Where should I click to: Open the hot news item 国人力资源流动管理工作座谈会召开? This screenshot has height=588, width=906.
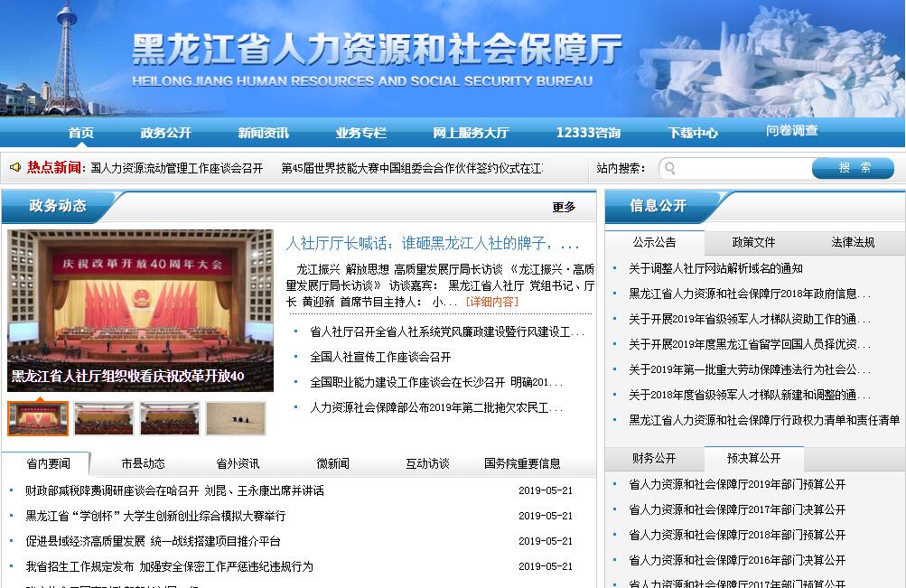point(177,168)
